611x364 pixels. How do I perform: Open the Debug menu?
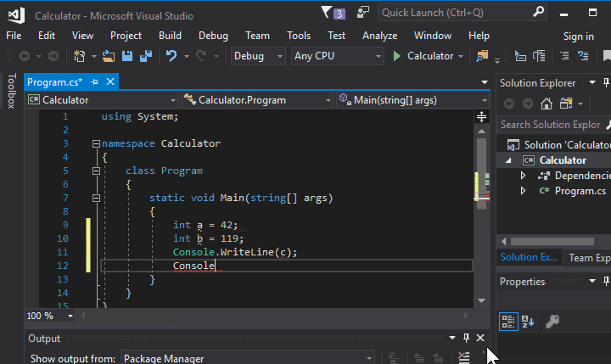(213, 36)
